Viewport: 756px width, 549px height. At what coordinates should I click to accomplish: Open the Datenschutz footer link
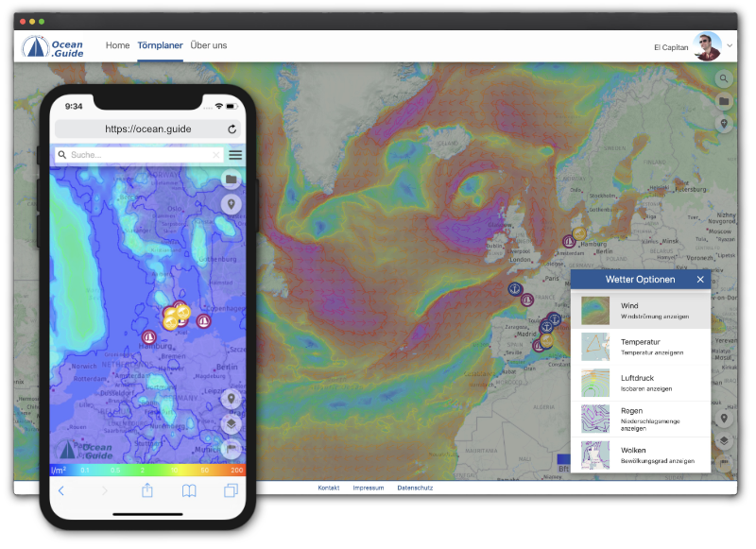tap(415, 488)
